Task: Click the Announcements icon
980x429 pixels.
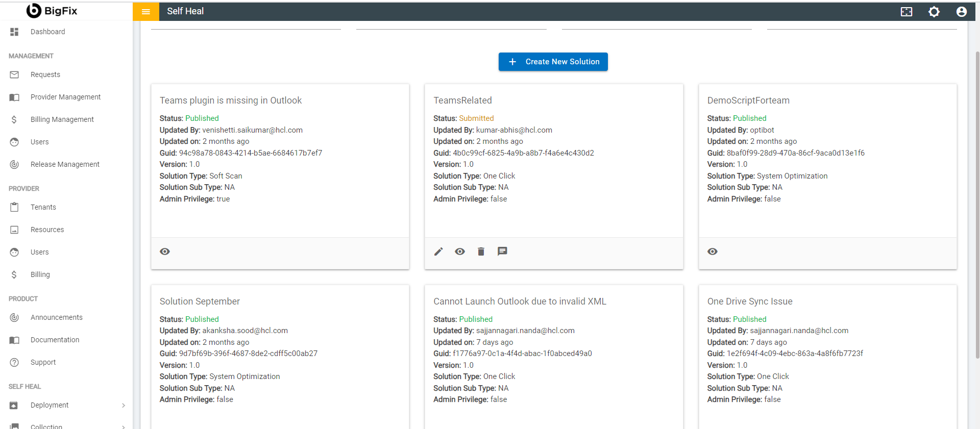Action: pyautogui.click(x=14, y=317)
